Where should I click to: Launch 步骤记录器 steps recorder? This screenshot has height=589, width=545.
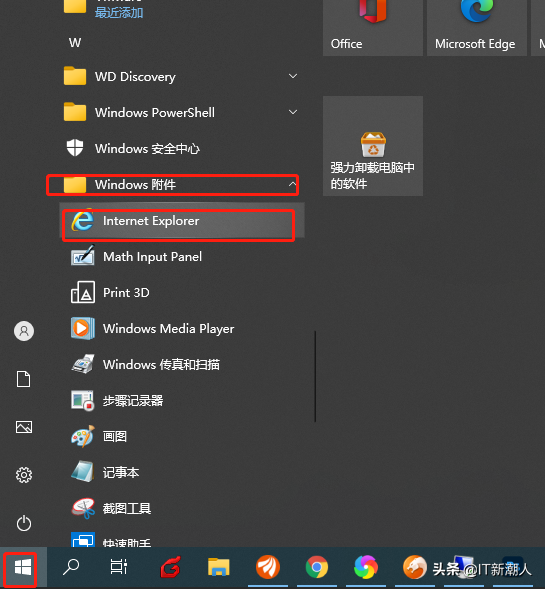click(x=182, y=400)
